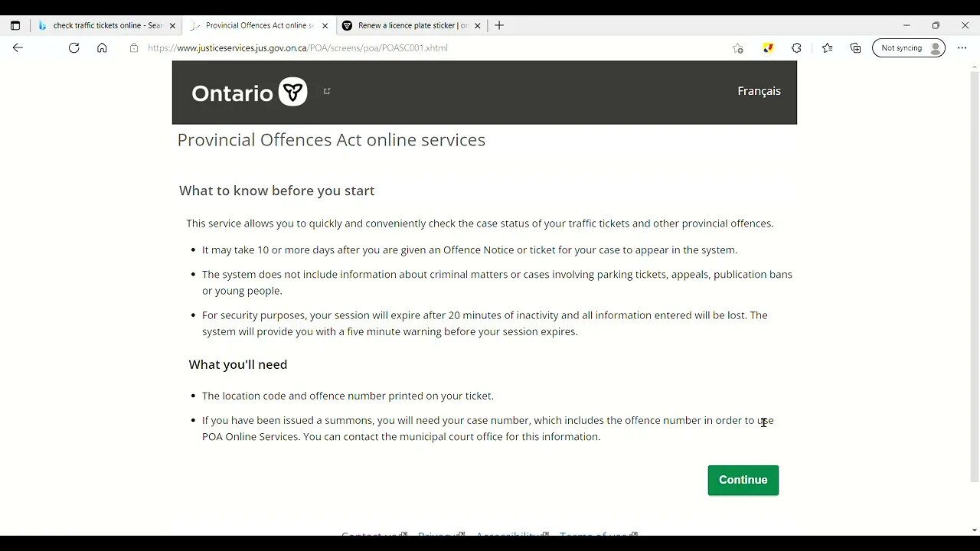980x551 pixels.
Task: Click the page vertical scrollbar
Action: pos(974,275)
